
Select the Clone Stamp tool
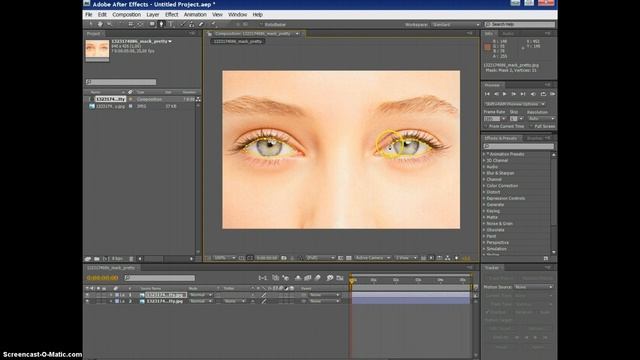point(191,24)
